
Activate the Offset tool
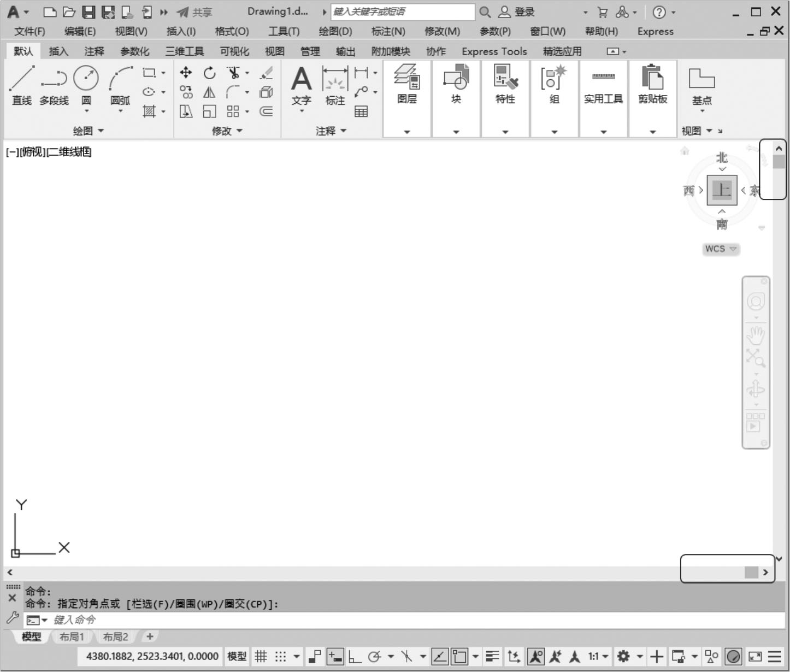(267, 111)
